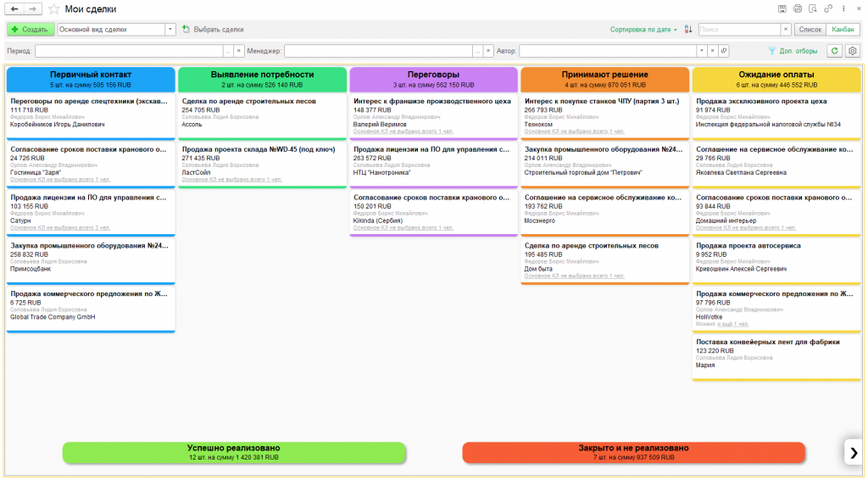Copy link using the chain icon
This screenshot has height=480, width=868.
[x=827, y=8]
